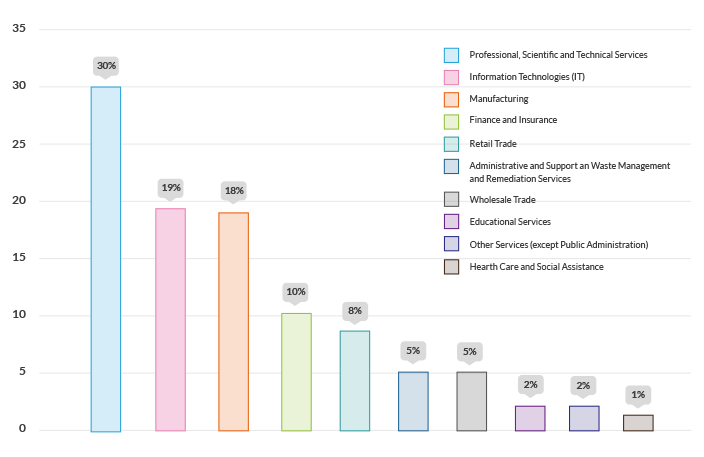Click the Health Care and Social Assistance swatch
The width and height of the screenshot is (704, 457).
click(x=451, y=267)
